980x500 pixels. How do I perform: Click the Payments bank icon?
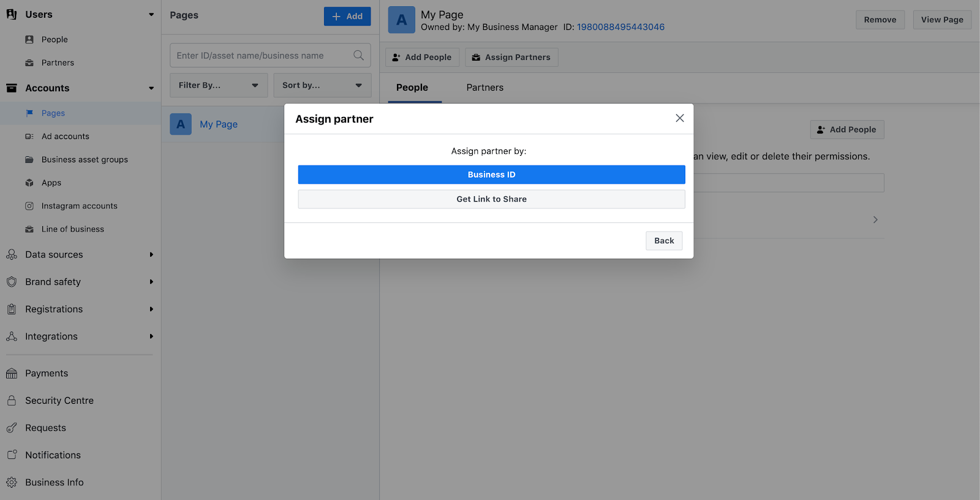tap(12, 373)
